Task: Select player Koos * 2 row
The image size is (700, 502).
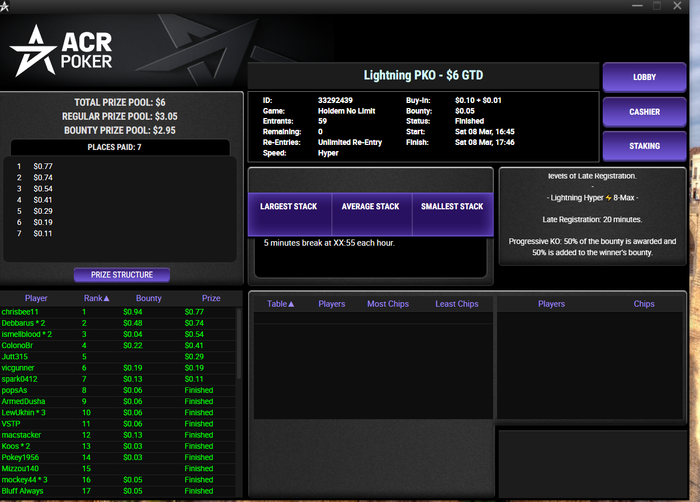Action: point(118,446)
